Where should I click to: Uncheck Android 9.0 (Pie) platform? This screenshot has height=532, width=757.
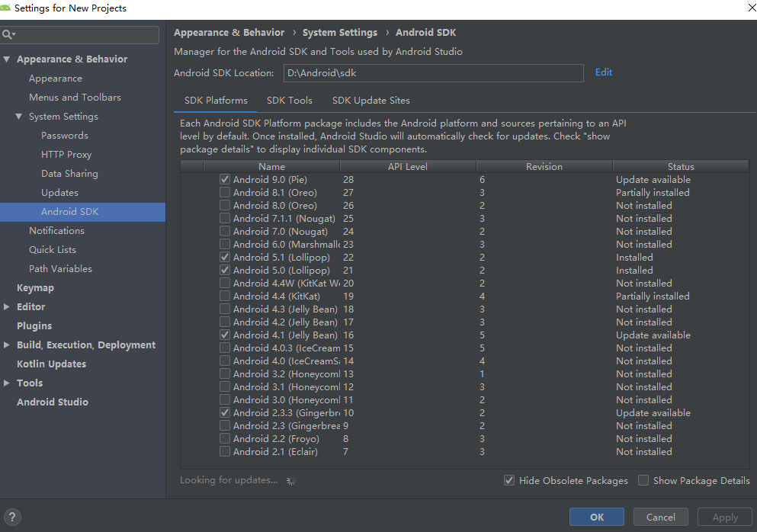coord(225,180)
